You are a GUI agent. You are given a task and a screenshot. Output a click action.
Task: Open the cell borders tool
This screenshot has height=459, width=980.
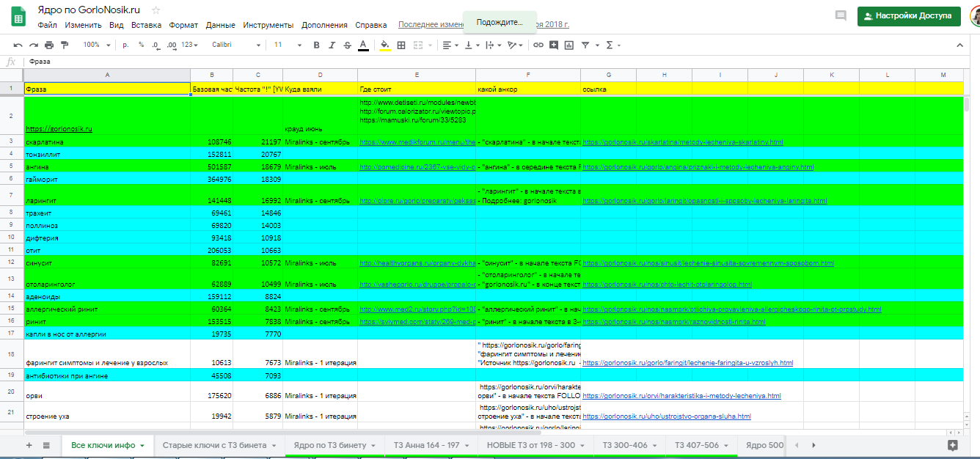click(401, 45)
